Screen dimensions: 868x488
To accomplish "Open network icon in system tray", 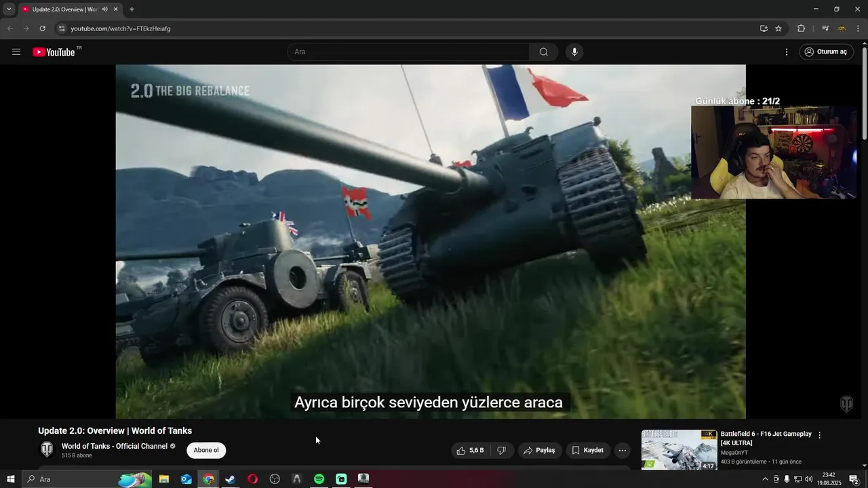I will tap(797, 479).
